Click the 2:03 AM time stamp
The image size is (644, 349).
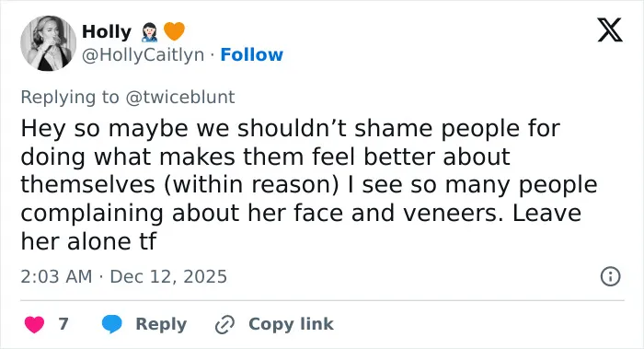(56, 276)
